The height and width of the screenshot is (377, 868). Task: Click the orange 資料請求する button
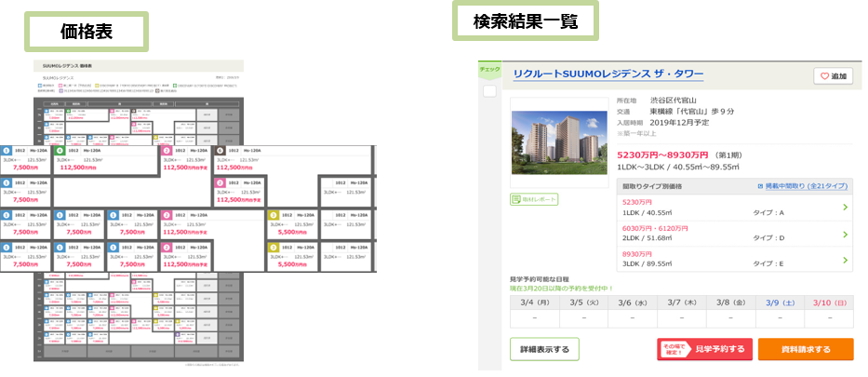(806, 349)
